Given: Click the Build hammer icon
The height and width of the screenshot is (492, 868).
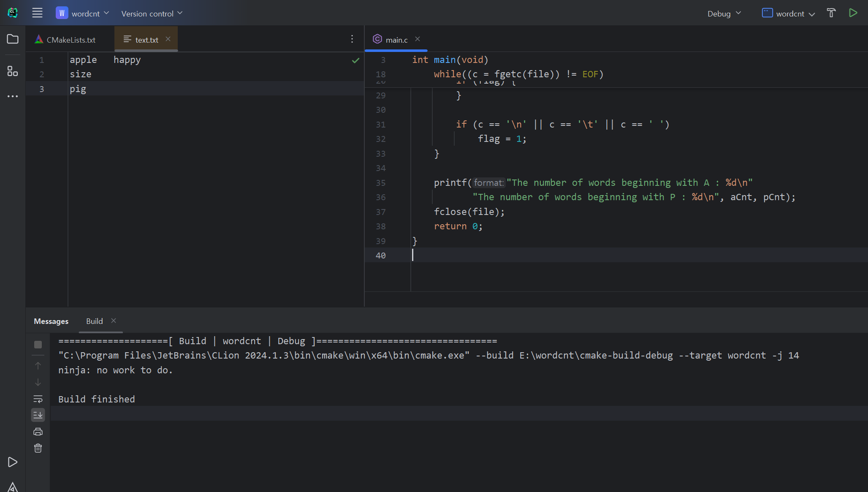Looking at the screenshot, I should [x=831, y=13].
